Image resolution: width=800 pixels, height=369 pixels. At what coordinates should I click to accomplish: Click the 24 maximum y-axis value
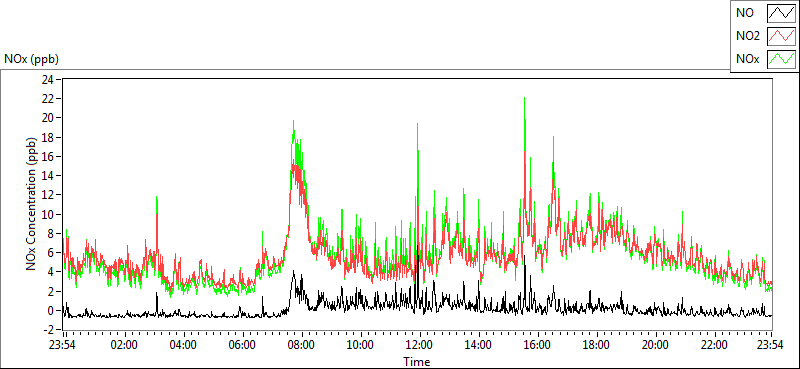[x=48, y=79]
